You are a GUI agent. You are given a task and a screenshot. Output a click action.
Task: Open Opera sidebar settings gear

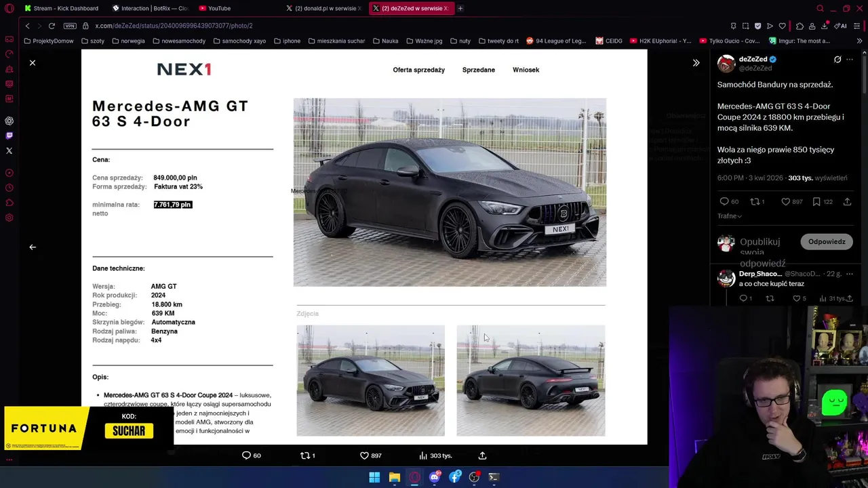(x=9, y=218)
